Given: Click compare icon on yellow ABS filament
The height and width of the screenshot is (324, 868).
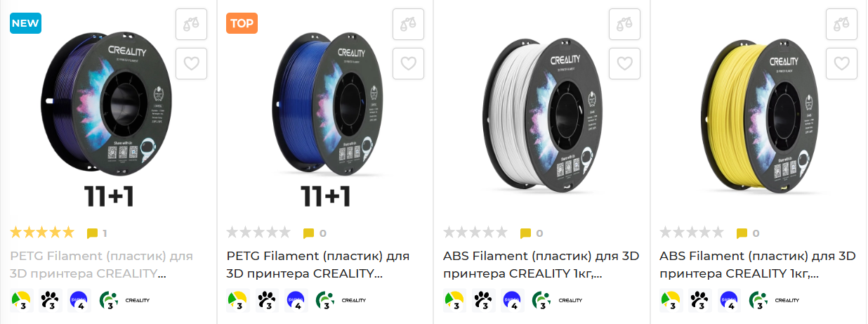Looking at the screenshot, I should pyautogui.click(x=841, y=25).
